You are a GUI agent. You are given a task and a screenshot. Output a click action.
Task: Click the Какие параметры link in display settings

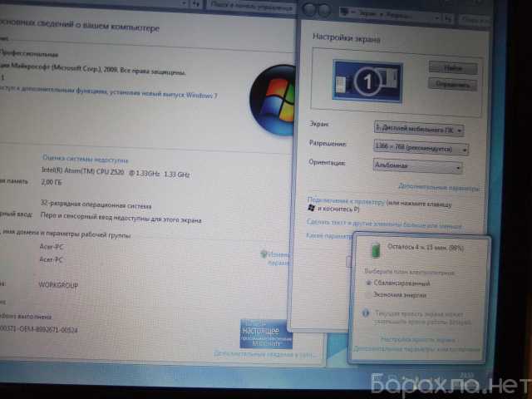coord(328,235)
